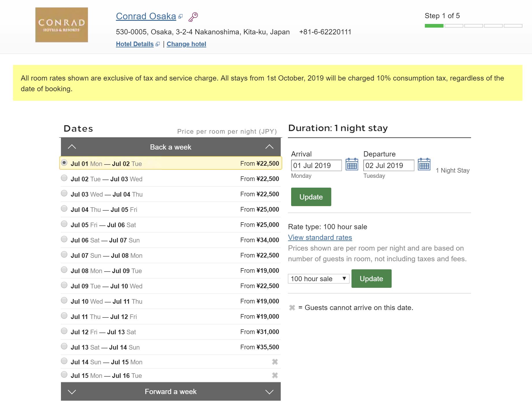Click Update button under arrival dates

(311, 197)
